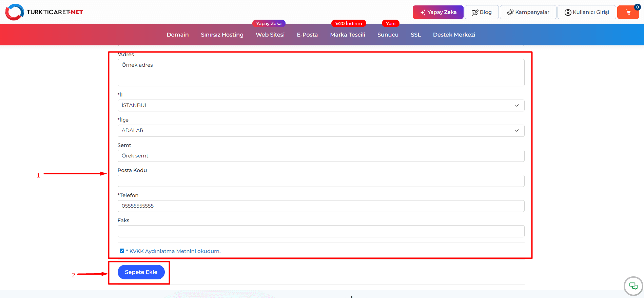644x298 pixels.
Task: Click the TurkTicaret.Net logo
Action: pos(44,12)
